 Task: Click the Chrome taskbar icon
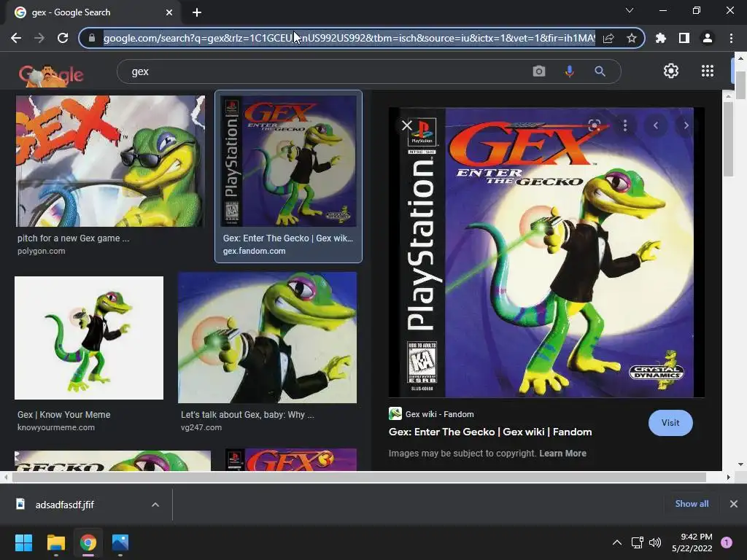pos(88,542)
